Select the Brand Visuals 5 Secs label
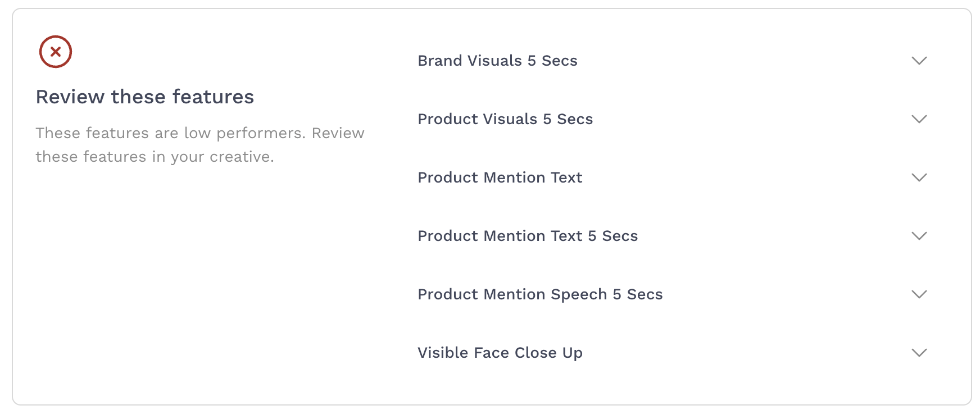The width and height of the screenshot is (980, 419). [497, 61]
